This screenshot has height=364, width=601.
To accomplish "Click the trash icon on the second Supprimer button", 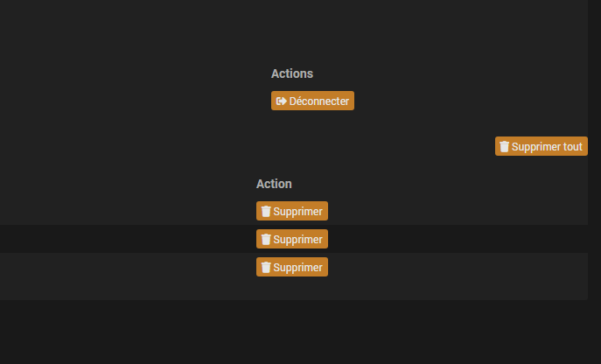I will 266,240.
